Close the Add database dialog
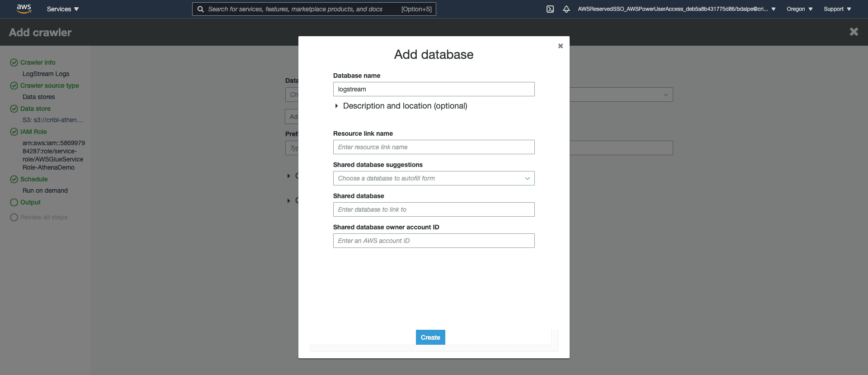 click(560, 46)
